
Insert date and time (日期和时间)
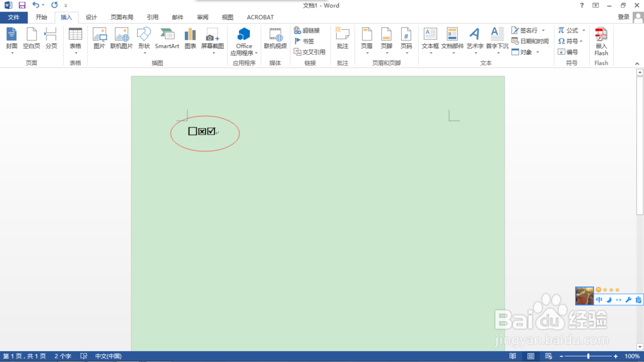click(530, 41)
